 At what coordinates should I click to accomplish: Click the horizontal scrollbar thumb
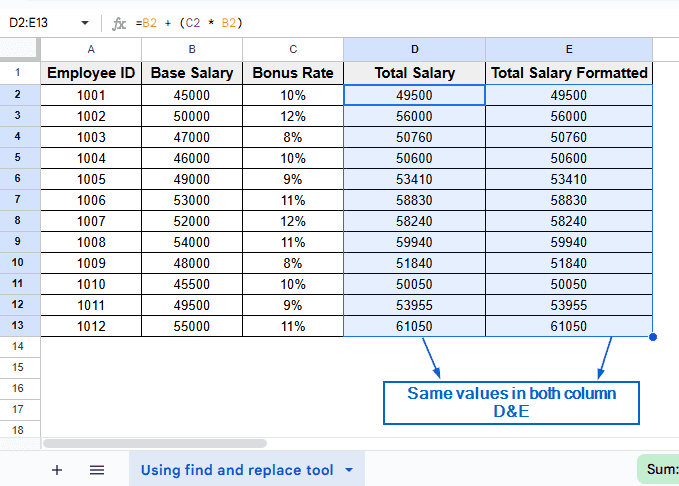155,444
